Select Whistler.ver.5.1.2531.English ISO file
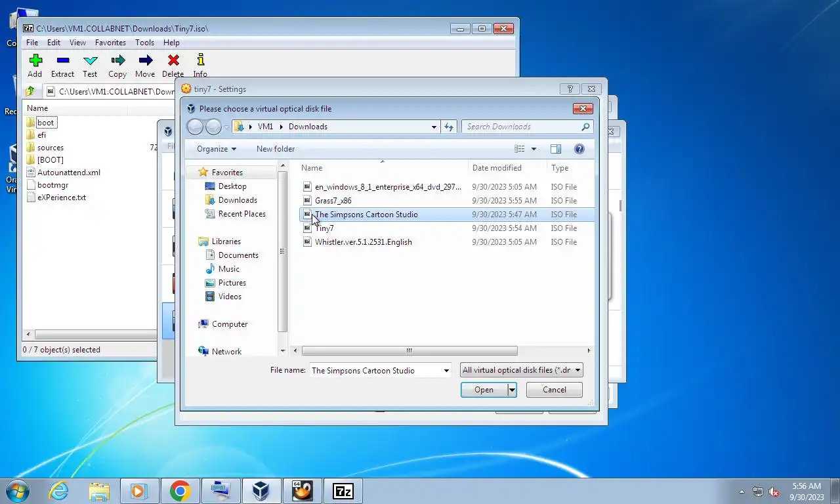The width and height of the screenshot is (840, 504). pos(363,242)
